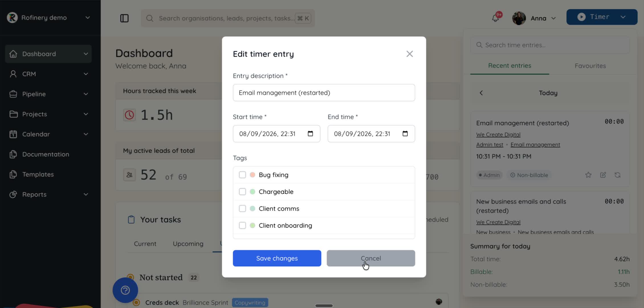Click the hours tracked clock icon
The image size is (644, 308).
(129, 115)
